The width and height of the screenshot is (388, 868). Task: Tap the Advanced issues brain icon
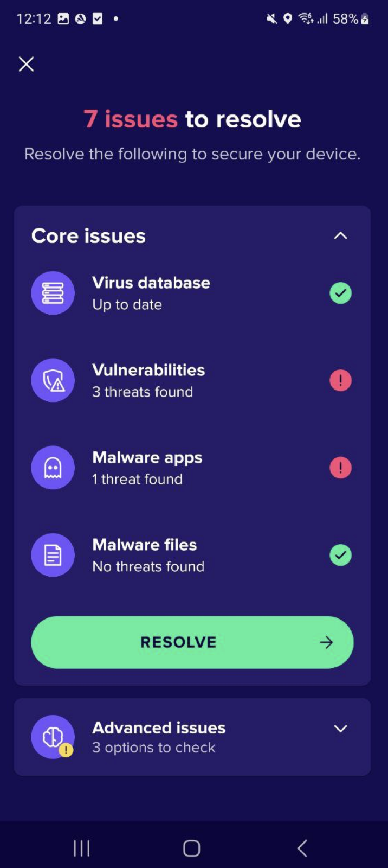[x=53, y=737]
